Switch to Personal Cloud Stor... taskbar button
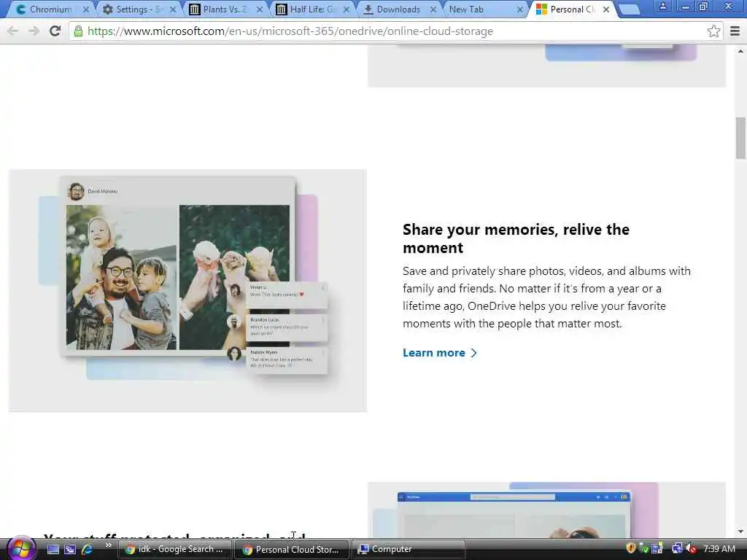 tap(290, 549)
